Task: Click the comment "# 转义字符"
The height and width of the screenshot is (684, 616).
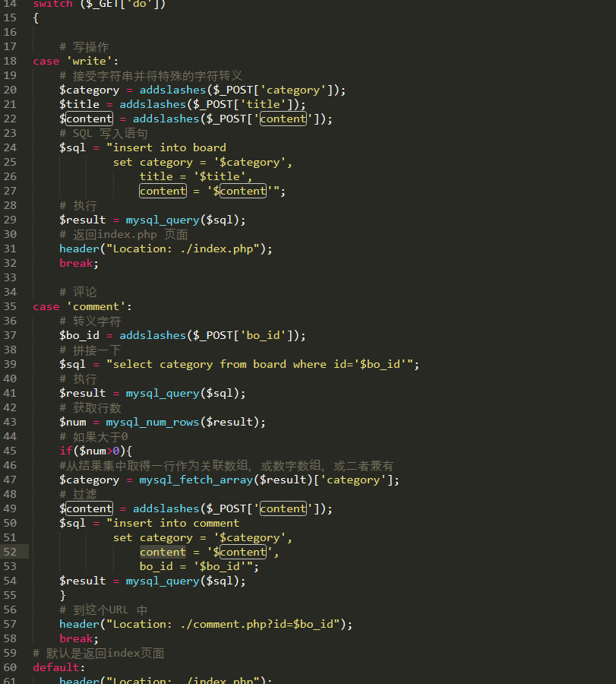Action: 90,321
